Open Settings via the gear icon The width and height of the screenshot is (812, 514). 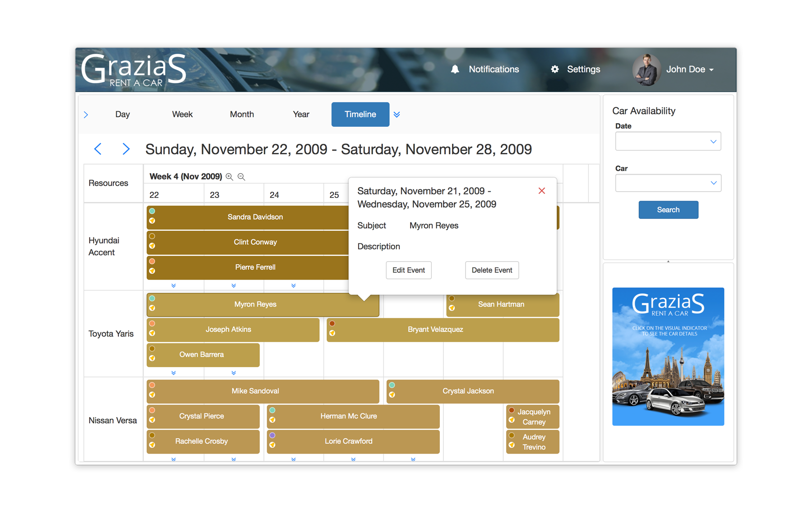(x=555, y=69)
